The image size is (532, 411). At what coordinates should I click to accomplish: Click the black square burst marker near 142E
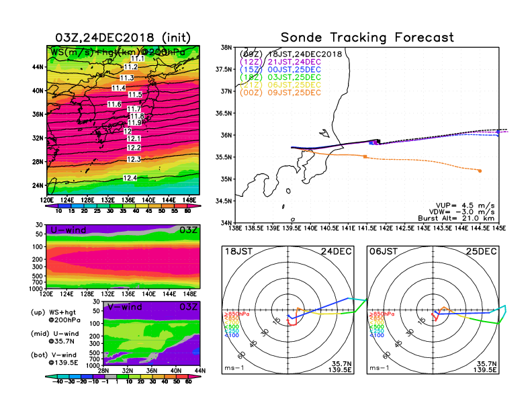(x=378, y=142)
